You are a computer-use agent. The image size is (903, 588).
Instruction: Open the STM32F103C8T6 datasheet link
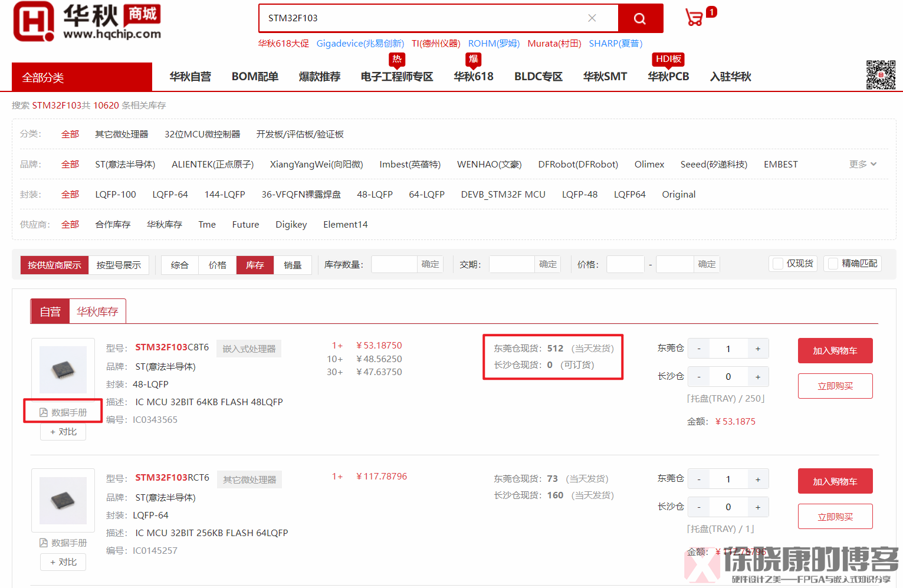[63, 412]
